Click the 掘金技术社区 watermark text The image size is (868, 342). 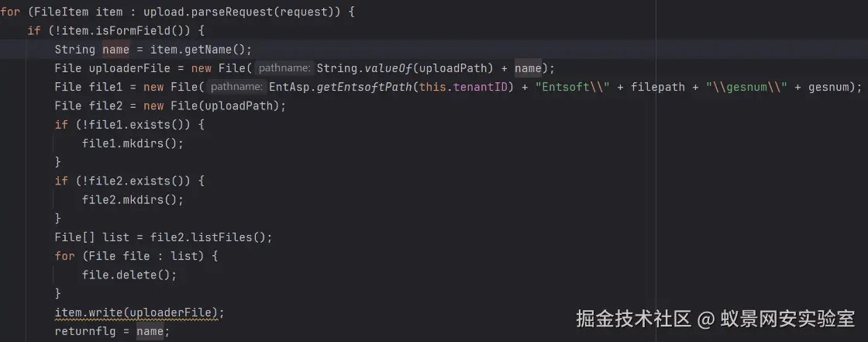[x=633, y=318]
